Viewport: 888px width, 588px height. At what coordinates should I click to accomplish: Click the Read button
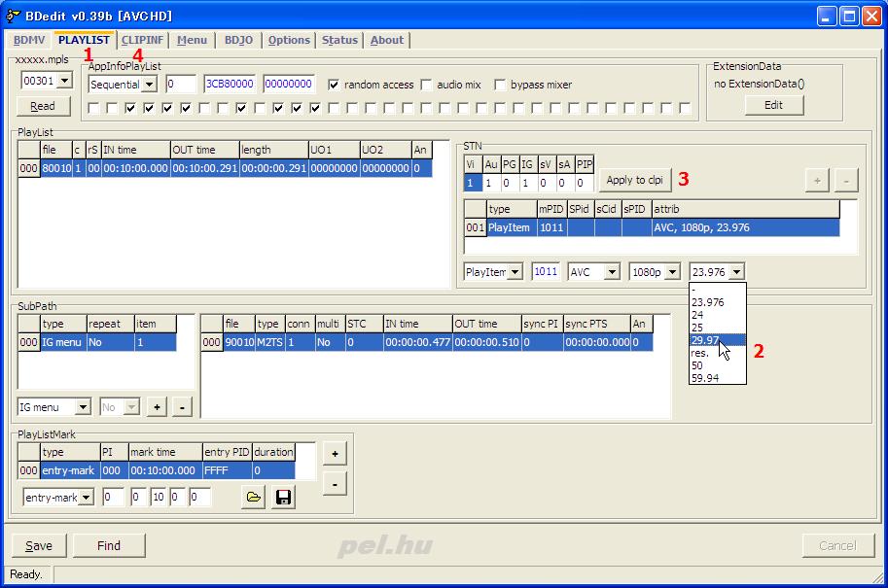[x=43, y=106]
